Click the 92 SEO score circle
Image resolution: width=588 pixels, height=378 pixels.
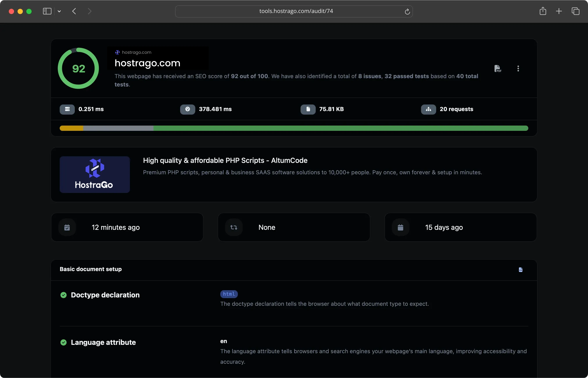78,68
